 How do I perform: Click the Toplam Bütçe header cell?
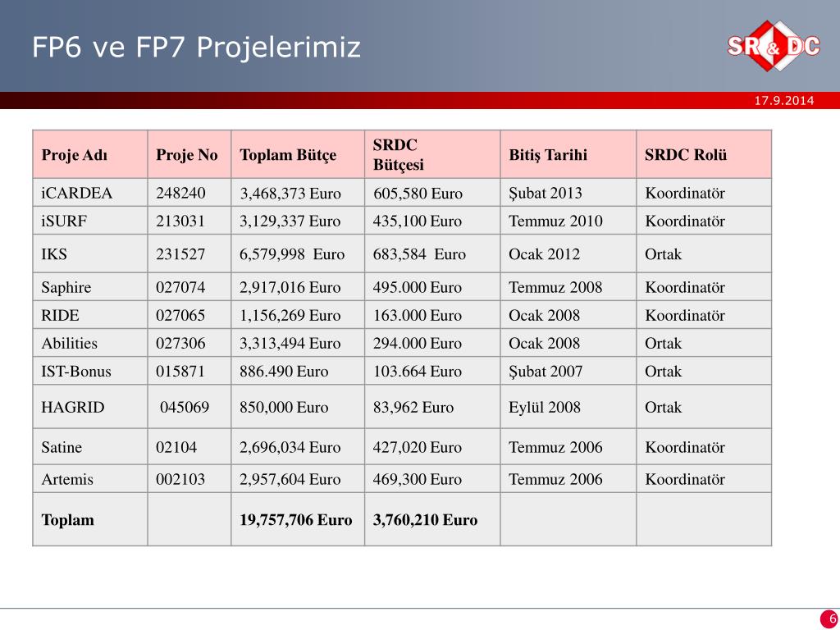298,154
